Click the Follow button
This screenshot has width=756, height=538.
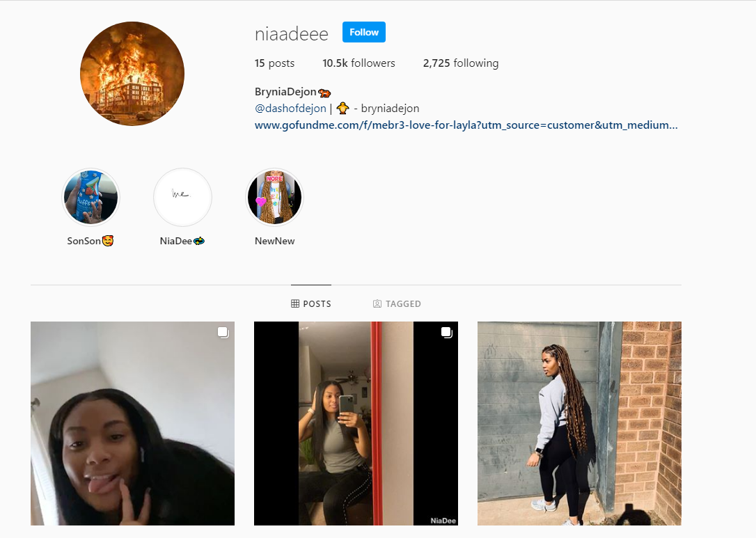363,32
